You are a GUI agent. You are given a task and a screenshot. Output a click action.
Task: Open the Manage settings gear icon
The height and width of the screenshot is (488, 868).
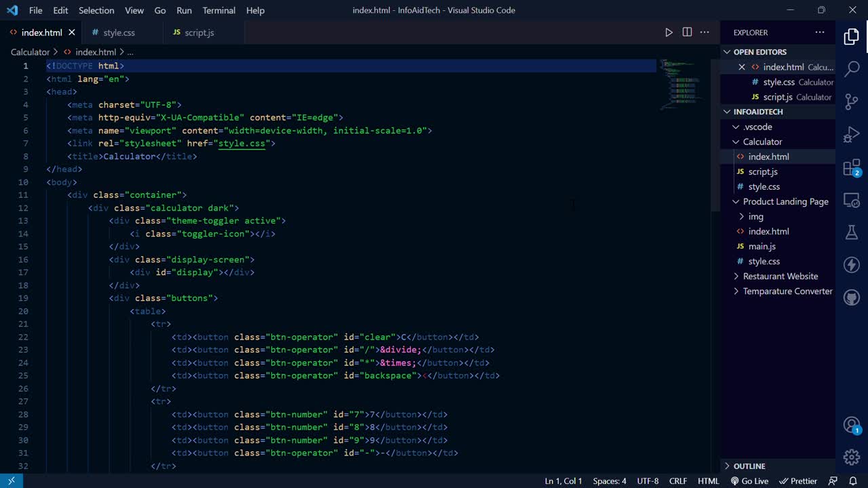852,457
